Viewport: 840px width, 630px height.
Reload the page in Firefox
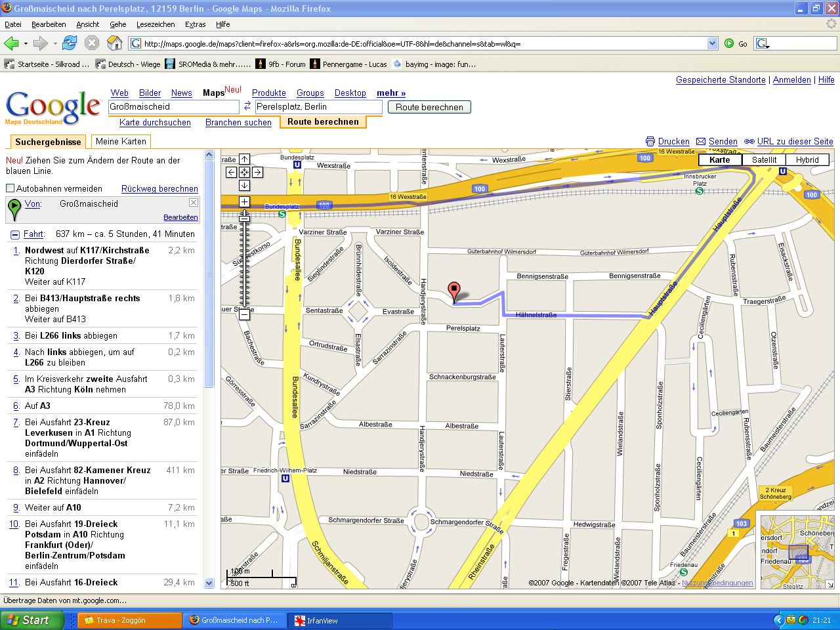70,43
